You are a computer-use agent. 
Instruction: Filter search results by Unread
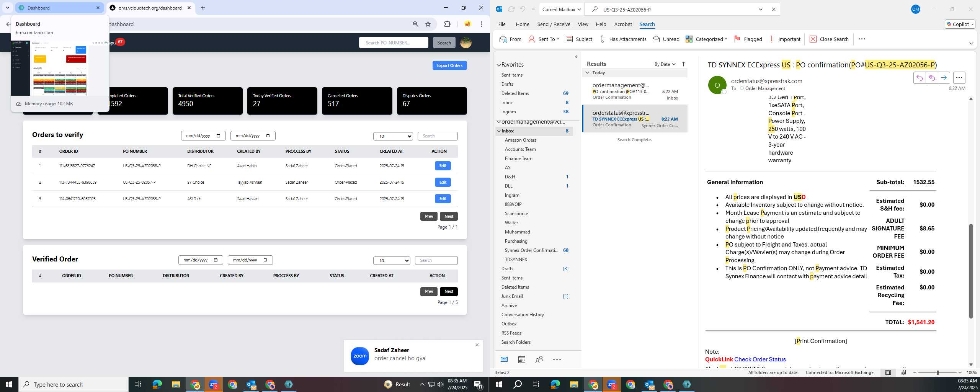(x=666, y=39)
